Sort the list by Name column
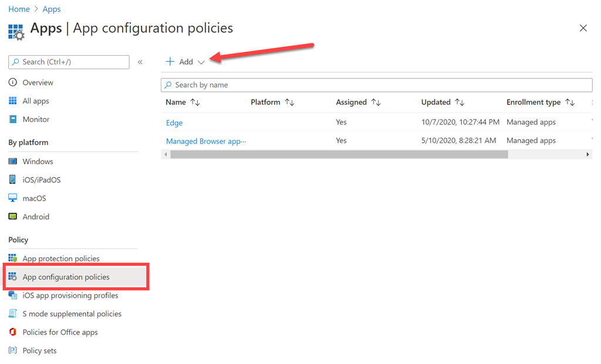 click(195, 103)
